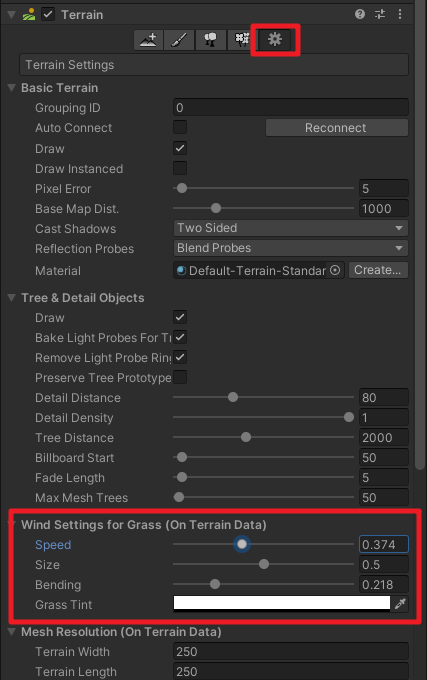Toggle the Preserve Tree Prototype checkbox
The image size is (427, 680).
click(x=180, y=377)
